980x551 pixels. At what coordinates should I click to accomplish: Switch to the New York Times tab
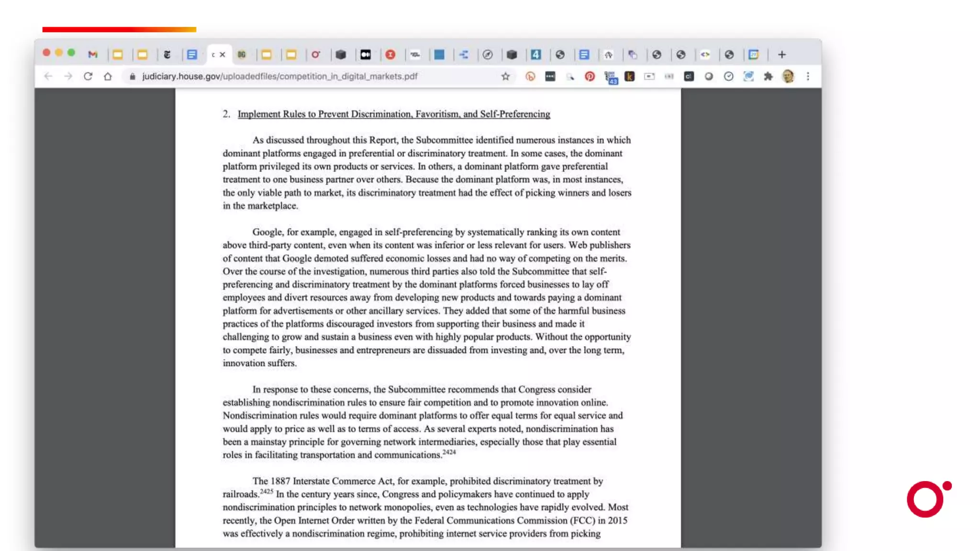click(x=167, y=55)
